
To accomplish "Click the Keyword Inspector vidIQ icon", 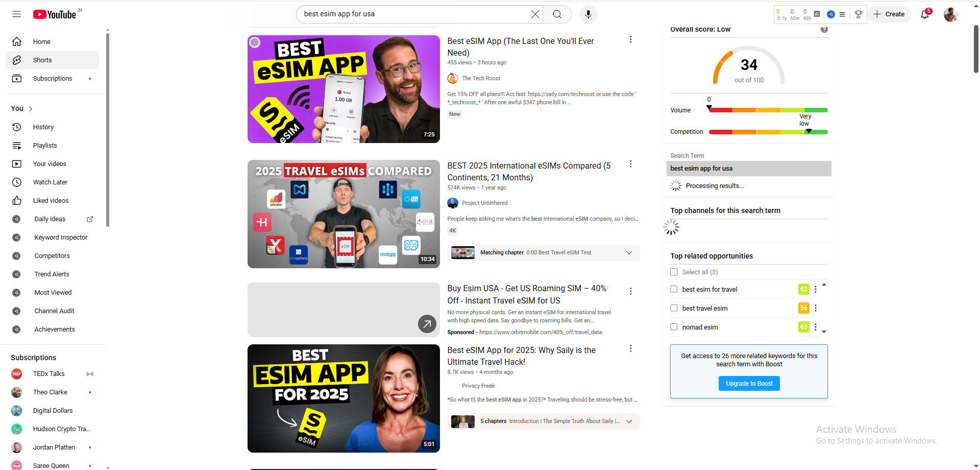I will coord(16,238).
